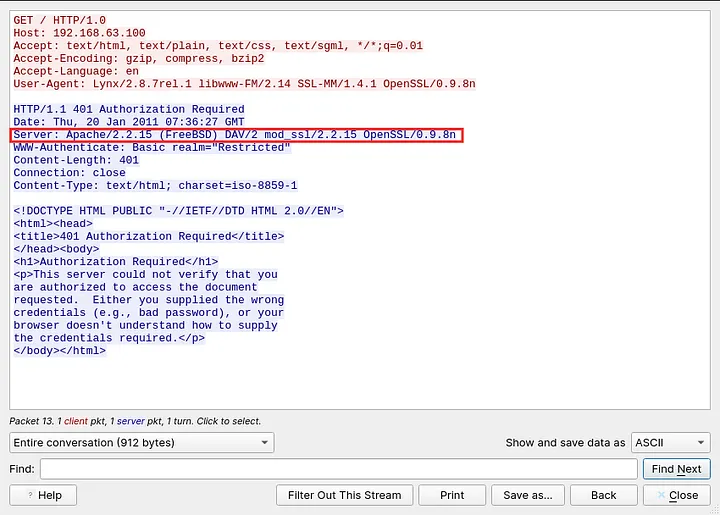
Task: Select the Accept: text/html, text/plain line
Action: click(218, 46)
